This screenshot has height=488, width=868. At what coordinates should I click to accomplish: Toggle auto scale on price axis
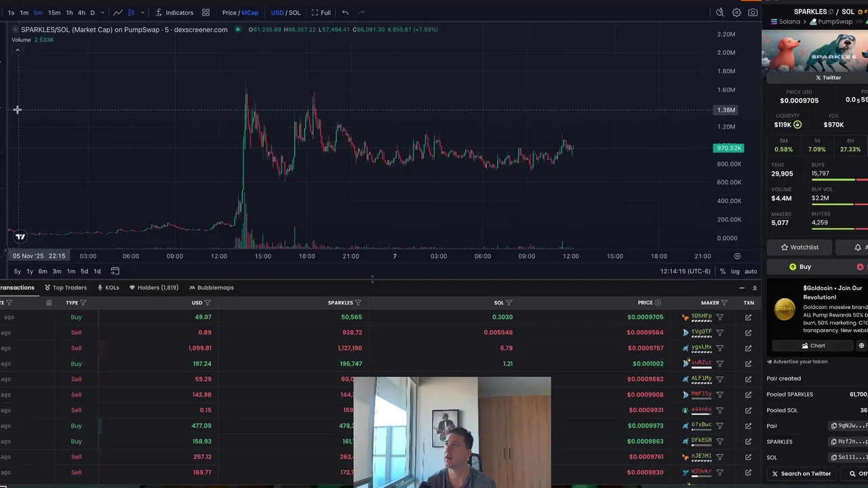[751, 271]
